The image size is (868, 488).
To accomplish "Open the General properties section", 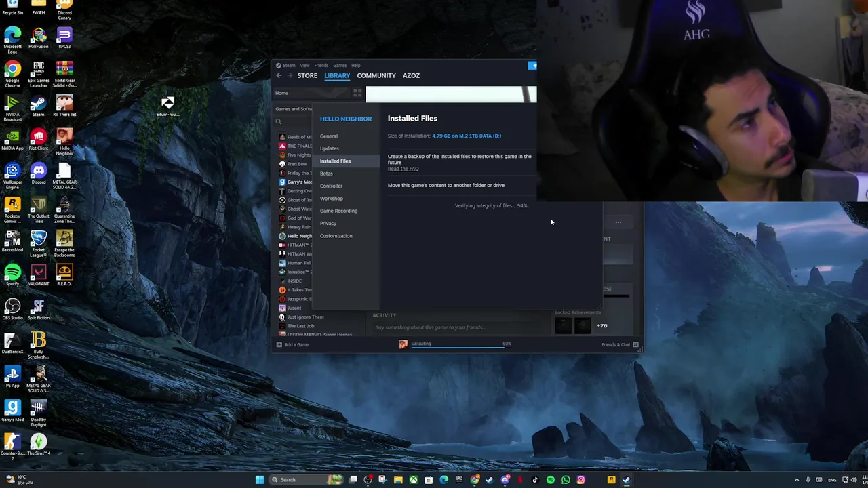I will 328,136.
